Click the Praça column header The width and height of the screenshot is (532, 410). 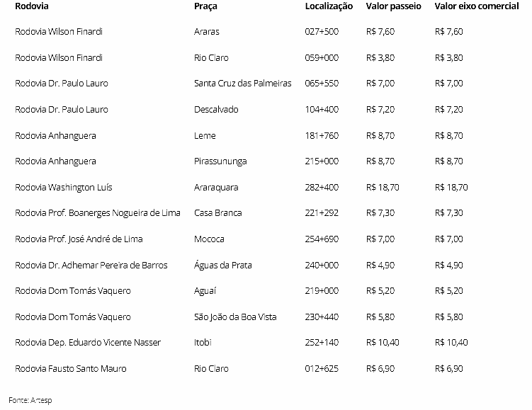click(205, 6)
